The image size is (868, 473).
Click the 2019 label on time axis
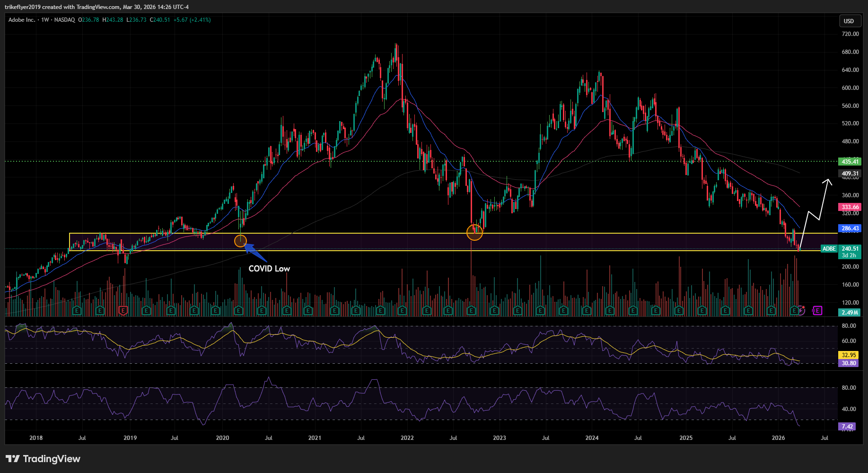click(x=130, y=438)
